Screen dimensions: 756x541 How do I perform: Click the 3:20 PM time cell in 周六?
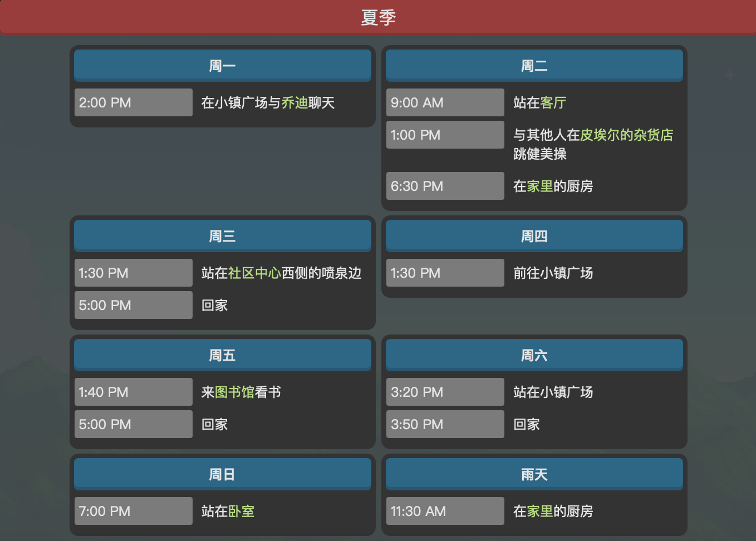445,392
